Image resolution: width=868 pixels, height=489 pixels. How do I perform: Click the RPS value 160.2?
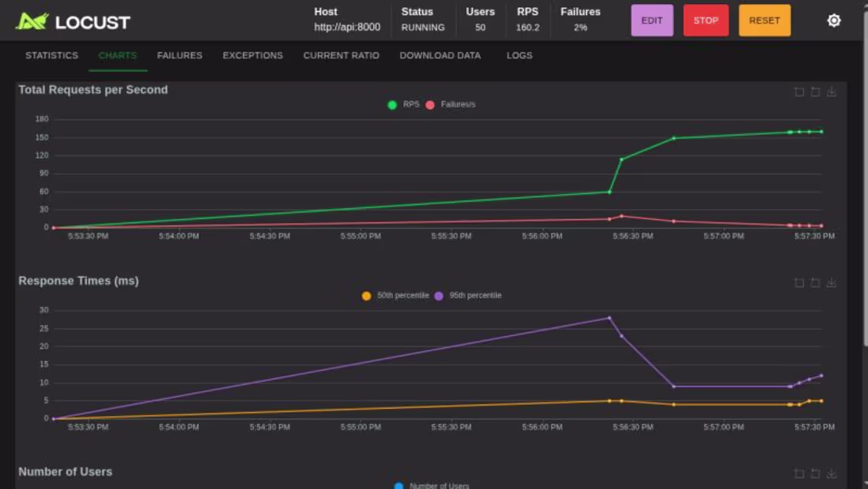(528, 27)
